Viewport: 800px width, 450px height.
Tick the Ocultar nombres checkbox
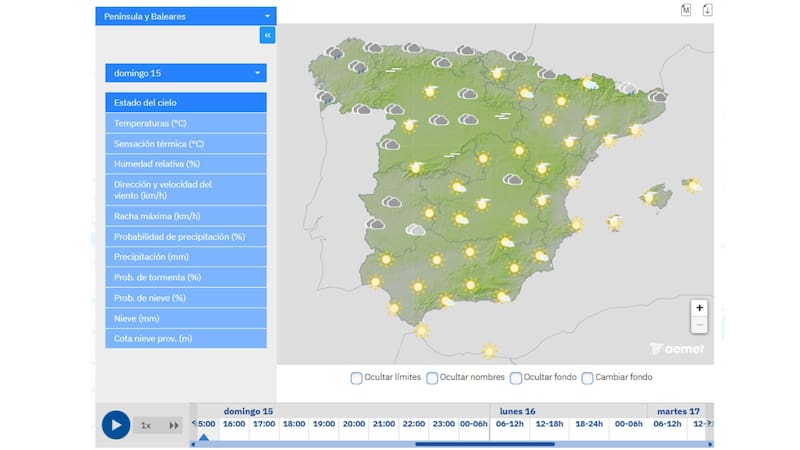[x=432, y=378]
